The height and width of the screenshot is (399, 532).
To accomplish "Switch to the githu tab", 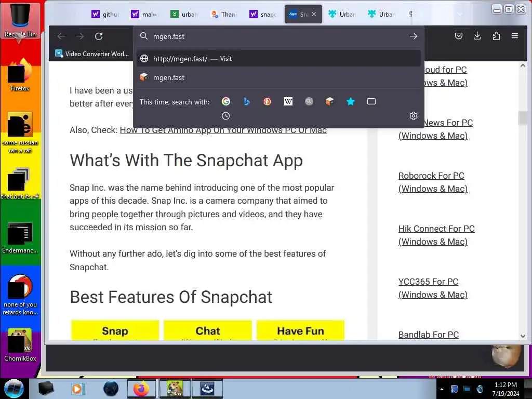I will click(105, 14).
